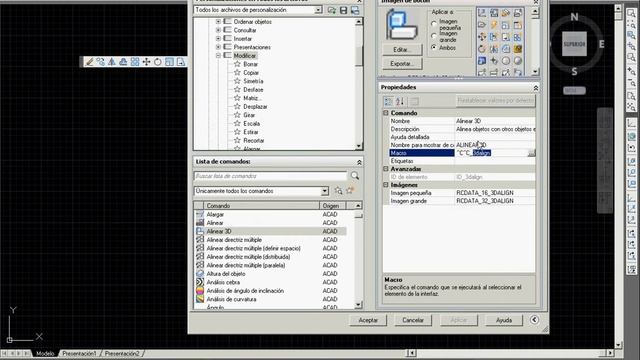Click the Stretch icon in floating Modify toolbar
Viewport: 640px width, 360px height.
(x=180, y=62)
